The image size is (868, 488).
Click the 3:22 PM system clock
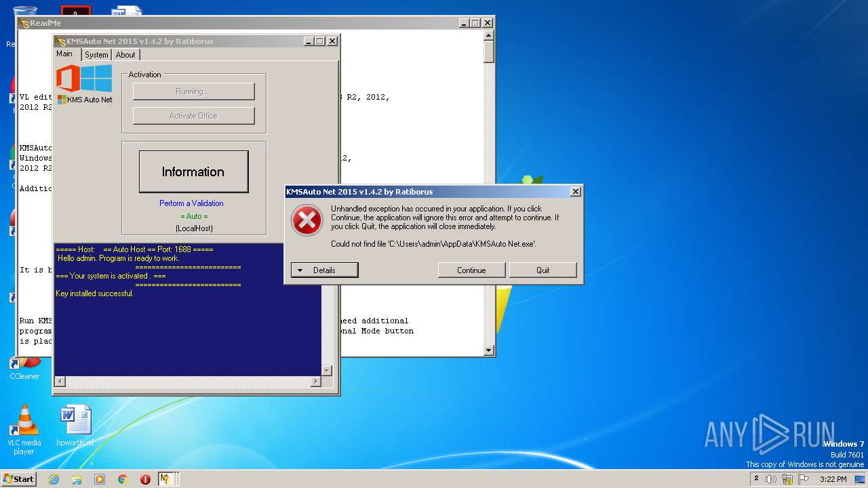[x=833, y=479]
